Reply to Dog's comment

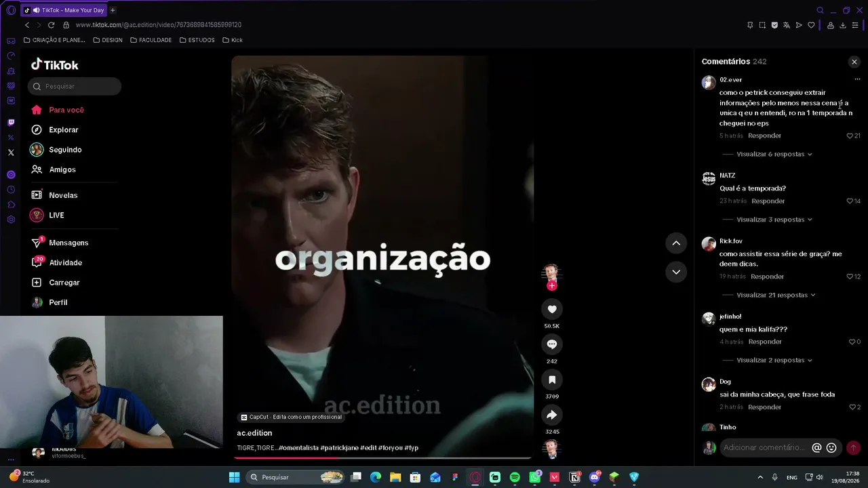click(x=764, y=407)
